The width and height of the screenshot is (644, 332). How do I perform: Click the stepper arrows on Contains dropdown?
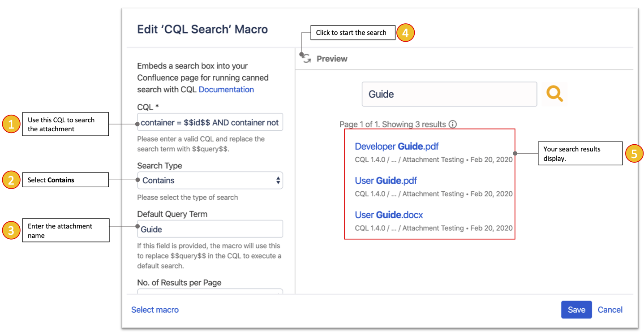pyautogui.click(x=279, y=180)
